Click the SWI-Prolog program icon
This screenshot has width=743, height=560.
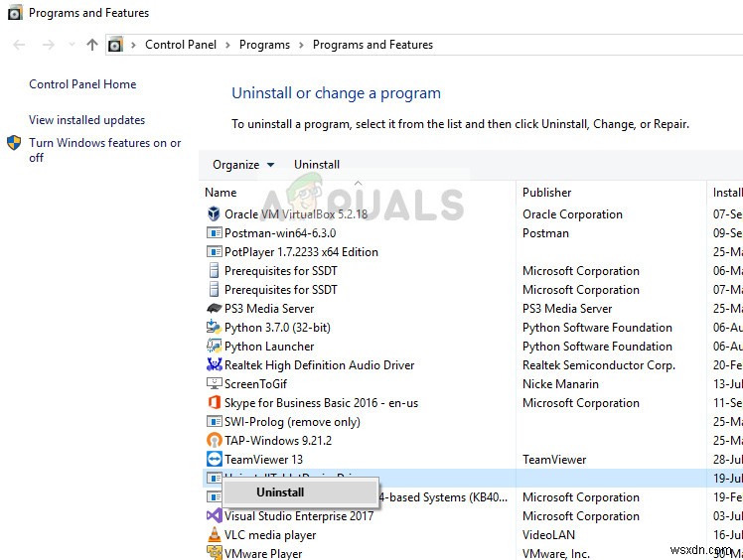215,421
